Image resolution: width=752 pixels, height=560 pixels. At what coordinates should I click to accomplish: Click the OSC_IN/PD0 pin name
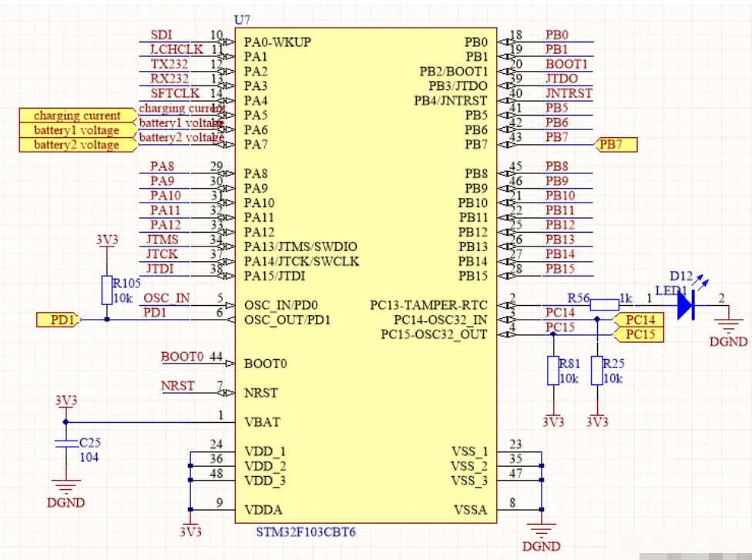[x=281, y=305]
